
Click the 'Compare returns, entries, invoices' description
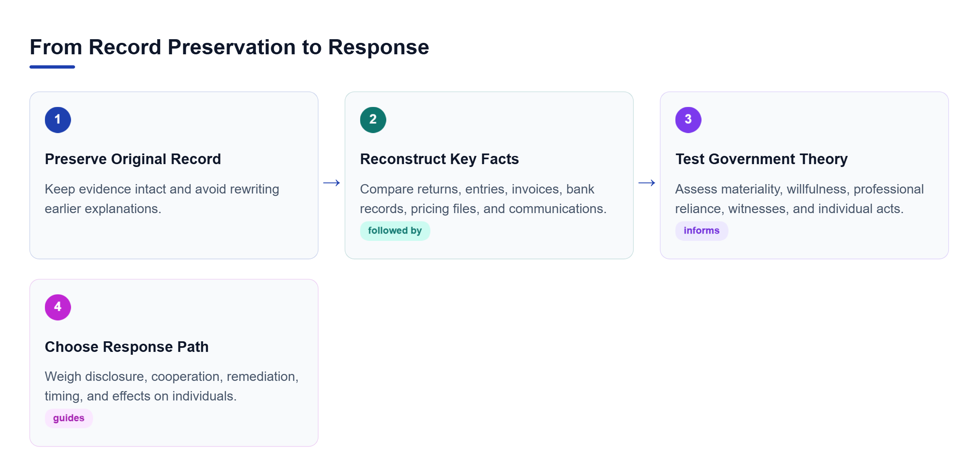point(483,199)
